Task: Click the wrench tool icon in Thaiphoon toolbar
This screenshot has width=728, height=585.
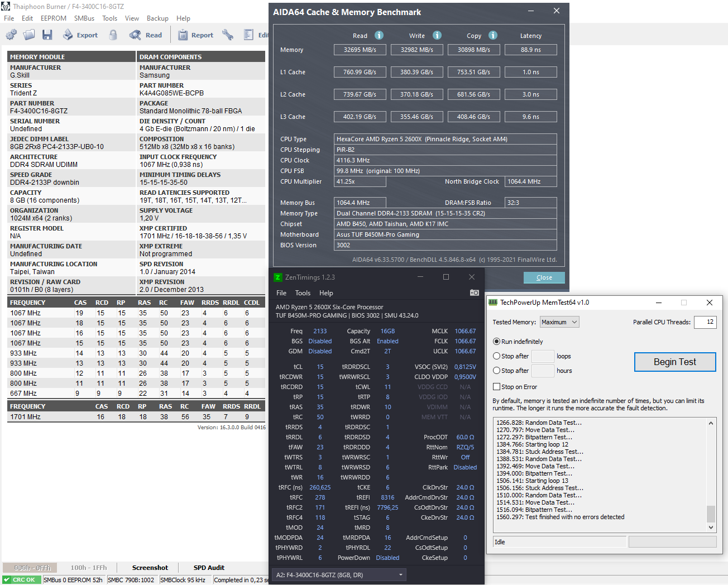Action: tap(228, 35)
